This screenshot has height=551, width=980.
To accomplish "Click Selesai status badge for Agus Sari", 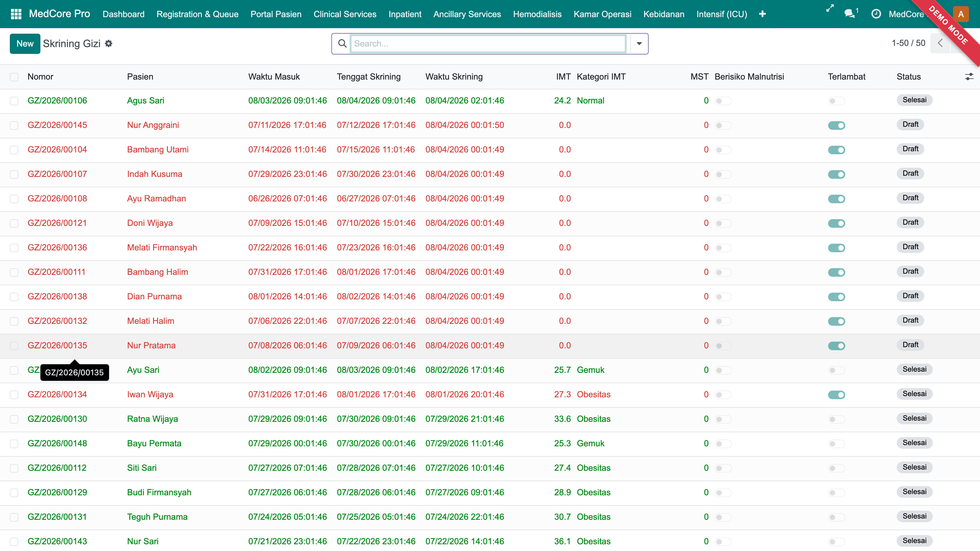I will [914, 100].
